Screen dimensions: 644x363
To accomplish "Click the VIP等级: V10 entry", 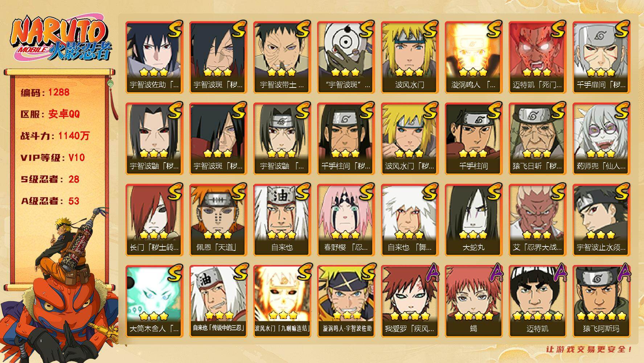I will click(x=53, y=158).
